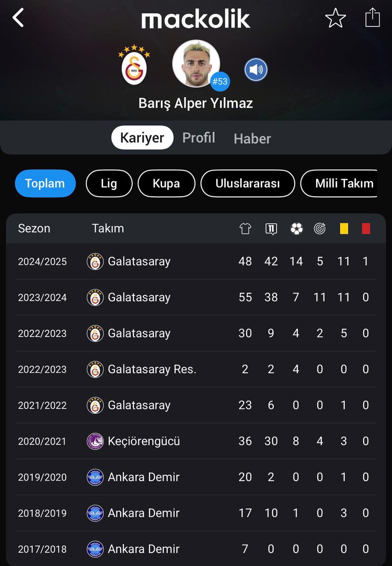392x566 pixels.
Task: Choose the Milli Takım filter
Action: click(x=339, y=183)
